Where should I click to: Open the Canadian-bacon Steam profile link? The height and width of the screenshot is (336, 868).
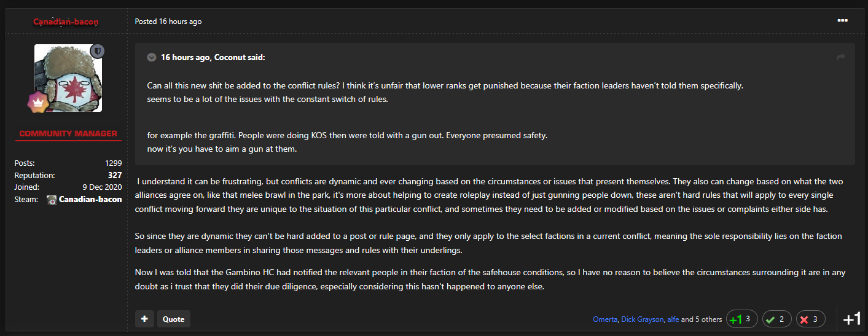[90, 200]
